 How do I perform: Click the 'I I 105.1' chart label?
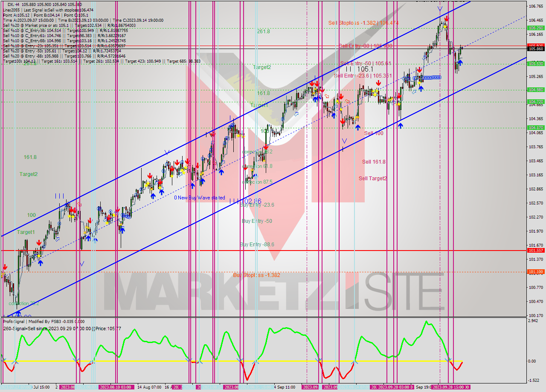(360, 69)
